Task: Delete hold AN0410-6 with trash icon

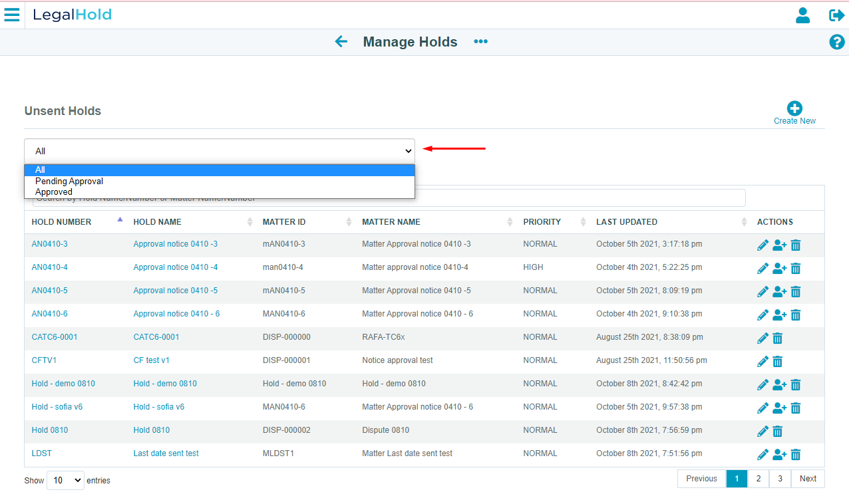Action: point(795,315)
